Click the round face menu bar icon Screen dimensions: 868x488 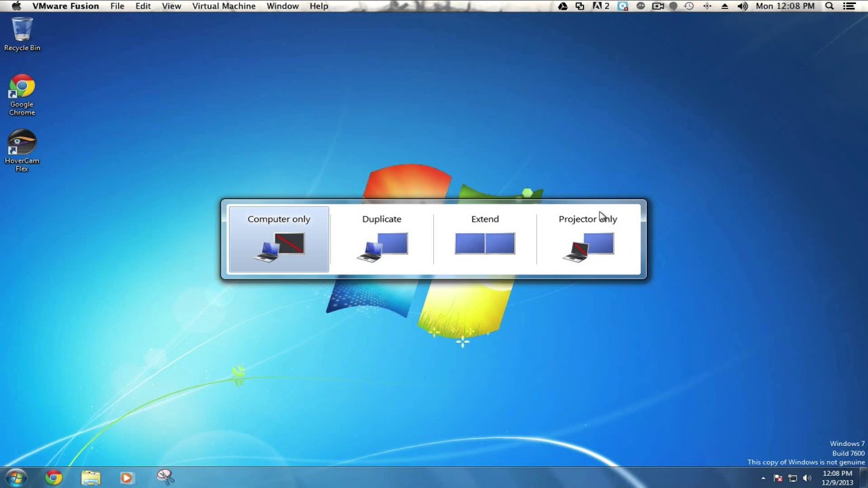coord(640,6)
